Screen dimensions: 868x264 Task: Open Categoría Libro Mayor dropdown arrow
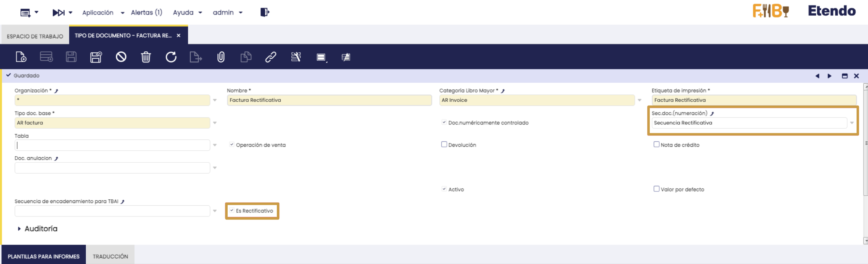pos(639,100)
